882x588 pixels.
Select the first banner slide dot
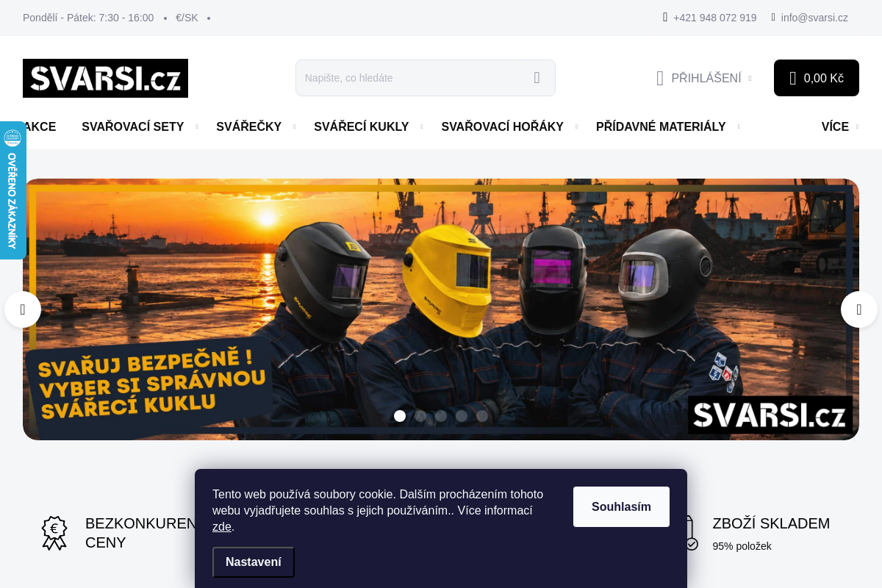(400, 416)
